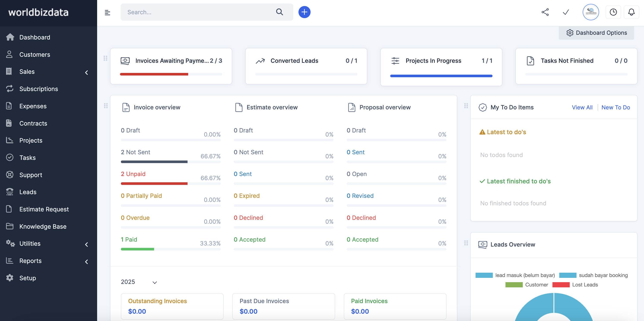644x321 pixels.
Task: Click the green Paid progress bar
Action: [x=137, y=249]
